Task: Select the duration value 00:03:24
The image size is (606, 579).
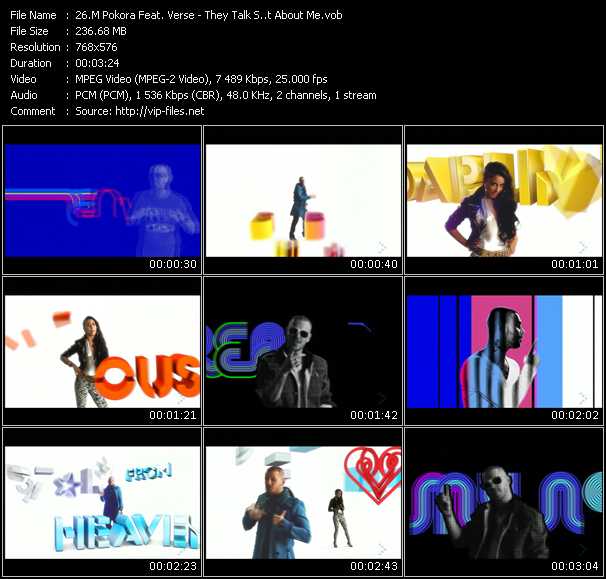Action: [97, 63]
